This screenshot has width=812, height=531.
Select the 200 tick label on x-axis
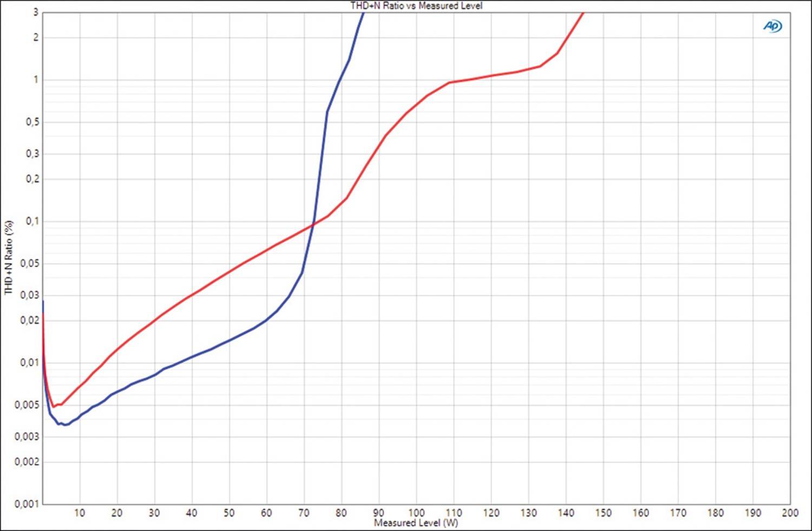click(x=790, y=513)
